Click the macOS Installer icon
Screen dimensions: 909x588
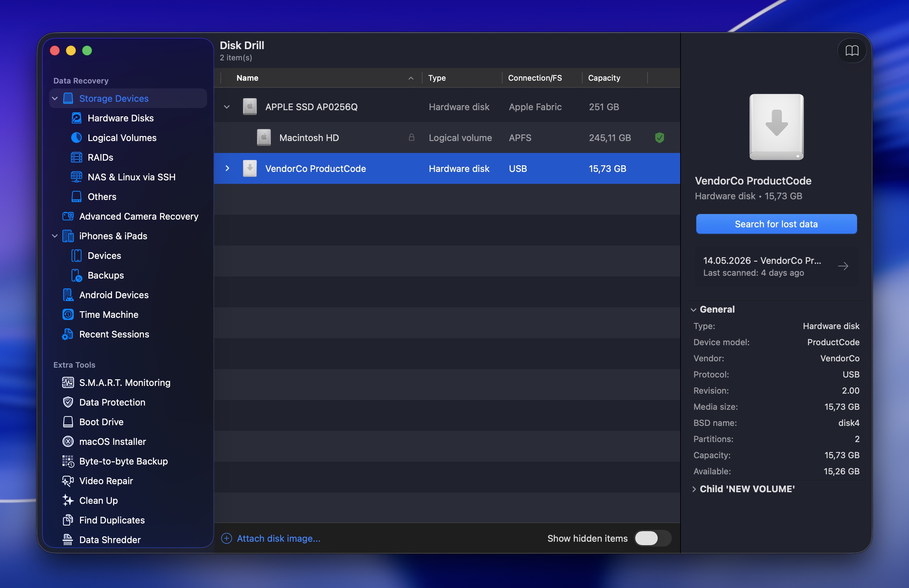[68, 441]
